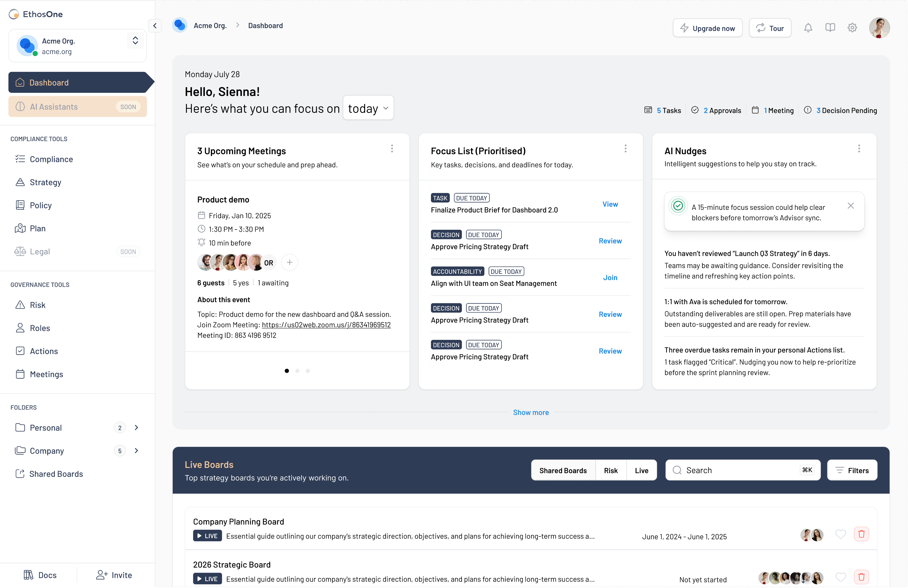Open the Upcoming Meetings three-dot menu

click(x=392, y=149)
